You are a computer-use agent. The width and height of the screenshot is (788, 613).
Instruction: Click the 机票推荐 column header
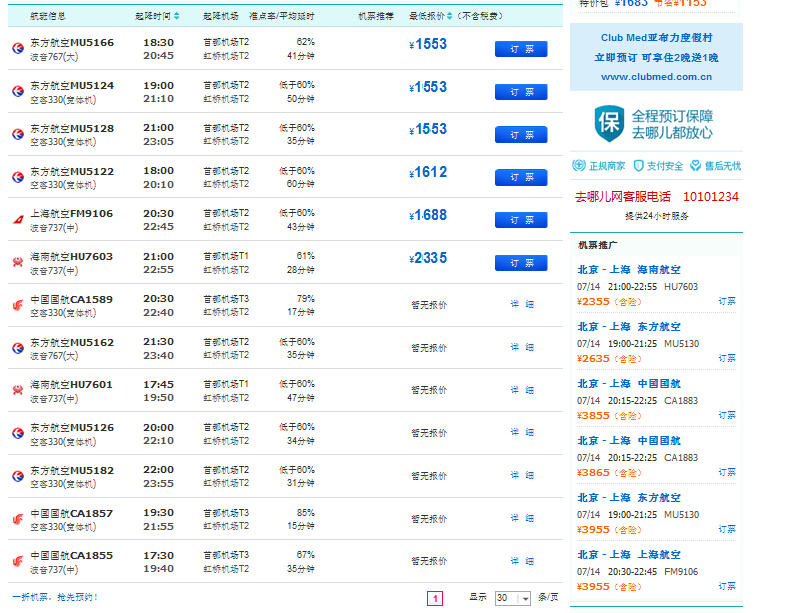coord(375,16)
